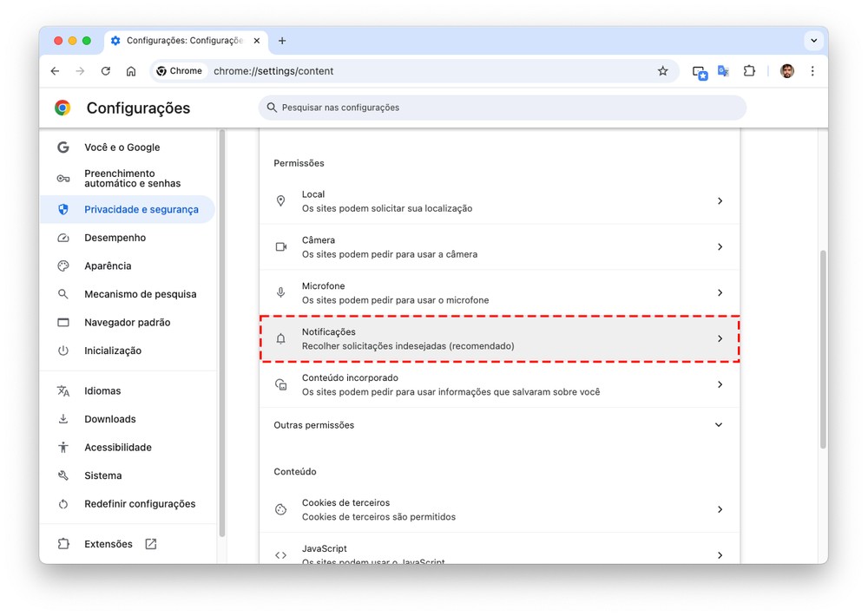Open Chrome's three-dot menu
Screen dimensions: 868x616
click(x=812, y=71)
